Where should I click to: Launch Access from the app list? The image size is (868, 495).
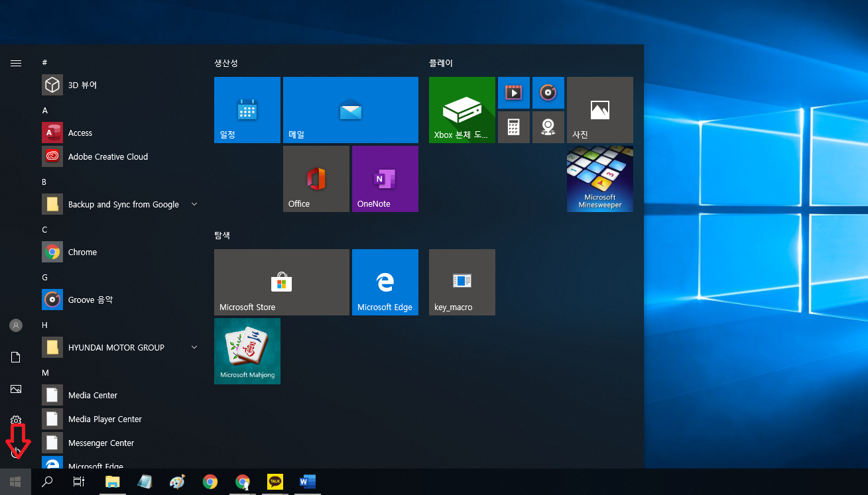coord(119,133)
